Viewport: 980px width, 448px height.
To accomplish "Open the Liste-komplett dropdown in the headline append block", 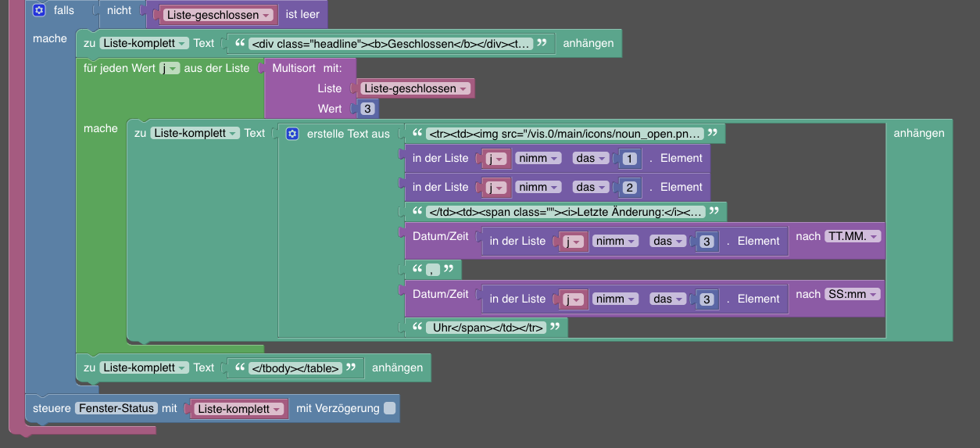I will point(145,44).
